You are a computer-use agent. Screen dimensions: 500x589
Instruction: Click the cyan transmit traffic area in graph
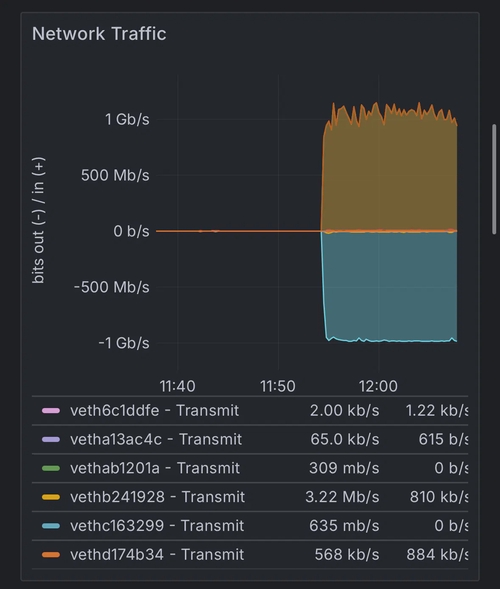coord(389,285)
